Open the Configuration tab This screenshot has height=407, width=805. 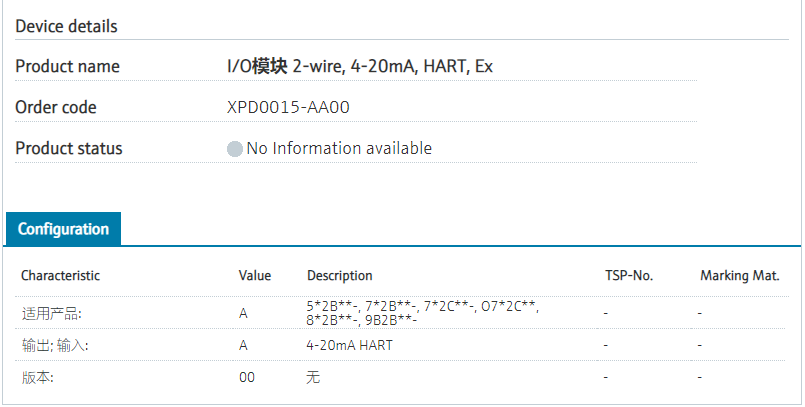63,229
